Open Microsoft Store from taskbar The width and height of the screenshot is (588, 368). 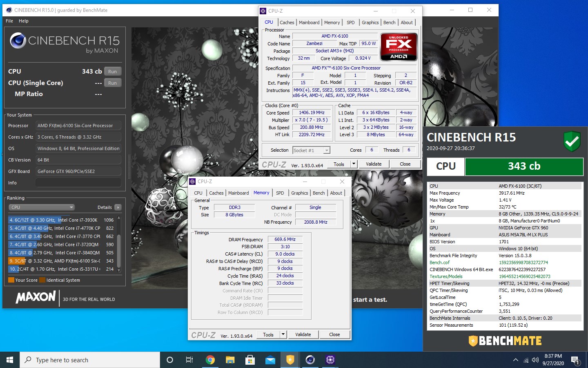pyautogui.click(x=250, y=360)
